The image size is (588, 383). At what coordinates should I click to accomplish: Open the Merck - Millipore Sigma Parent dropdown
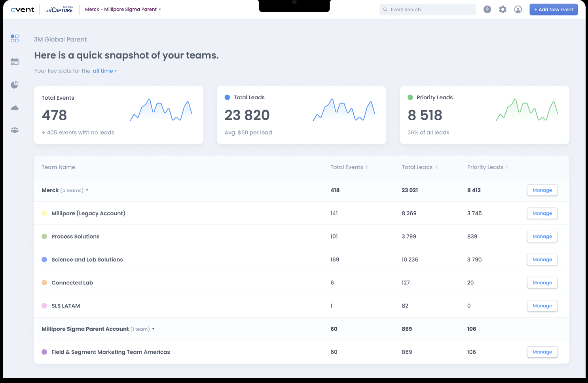pos(123,9)
